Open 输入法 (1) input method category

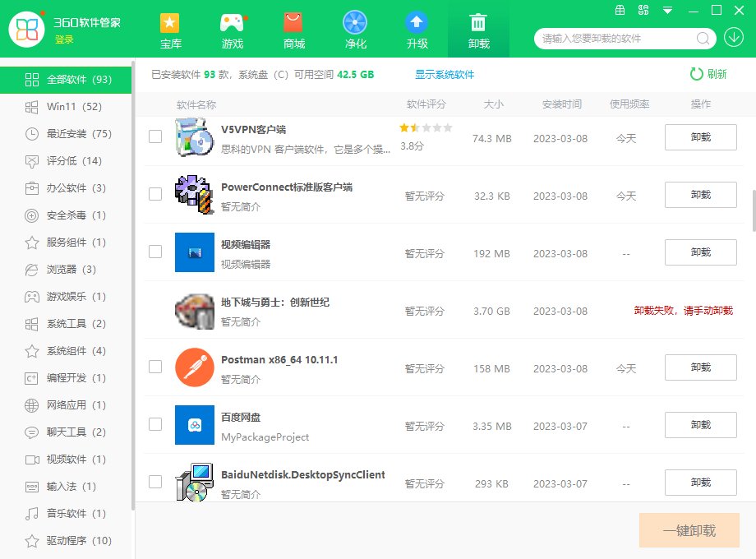[66, 486]
